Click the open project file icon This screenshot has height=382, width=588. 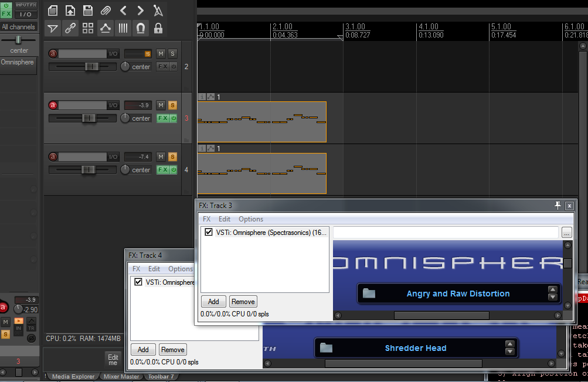pos(70,11)
